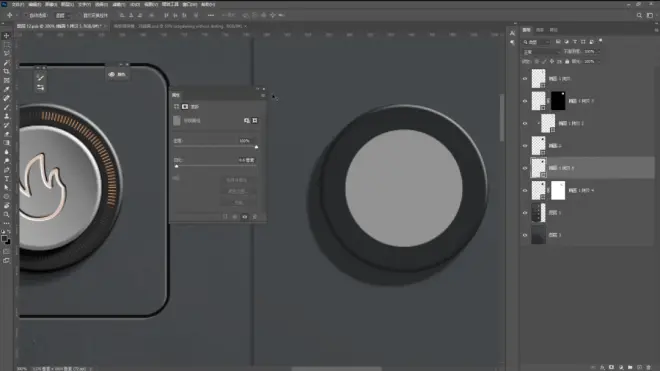Select the Zoom tool in toolbar
Viewport: 660px width, 371px height.
[x=6, y=214]
